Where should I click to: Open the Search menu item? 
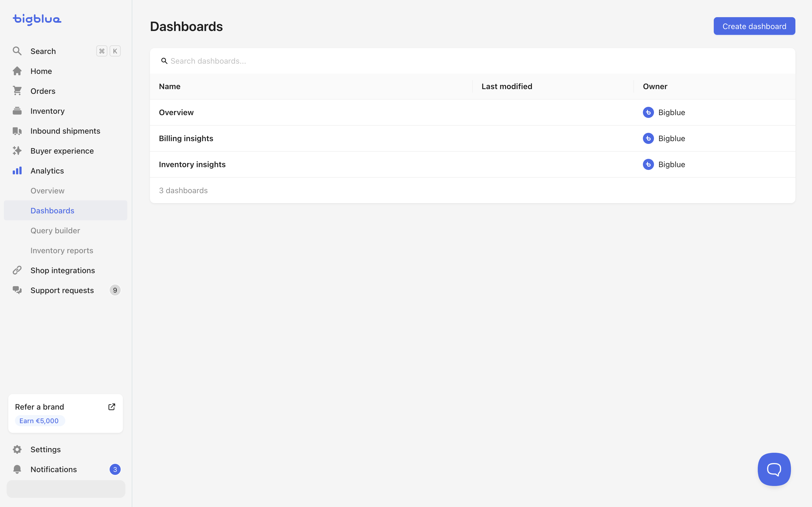click(x=66, y=51)
